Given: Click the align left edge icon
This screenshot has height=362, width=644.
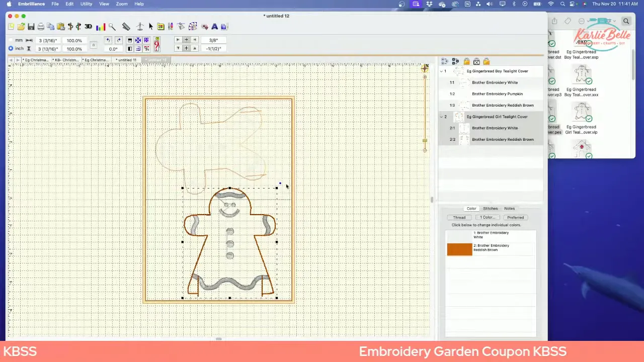Looking at the screenshot, I should coord(178,40).
